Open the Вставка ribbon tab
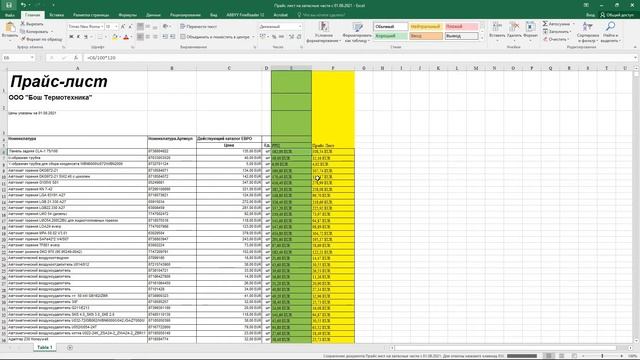 [56, 15]
